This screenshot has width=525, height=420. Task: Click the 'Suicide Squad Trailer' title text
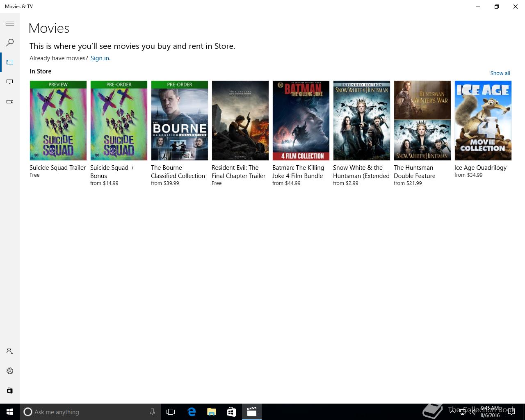[58, 168]
